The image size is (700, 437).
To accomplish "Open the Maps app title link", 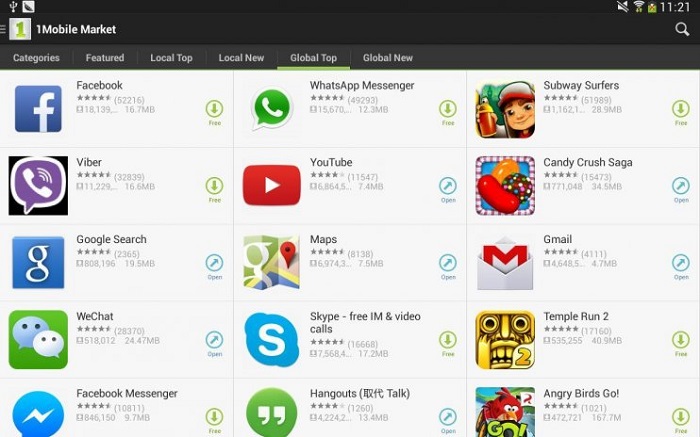I will tap(323, 239).
